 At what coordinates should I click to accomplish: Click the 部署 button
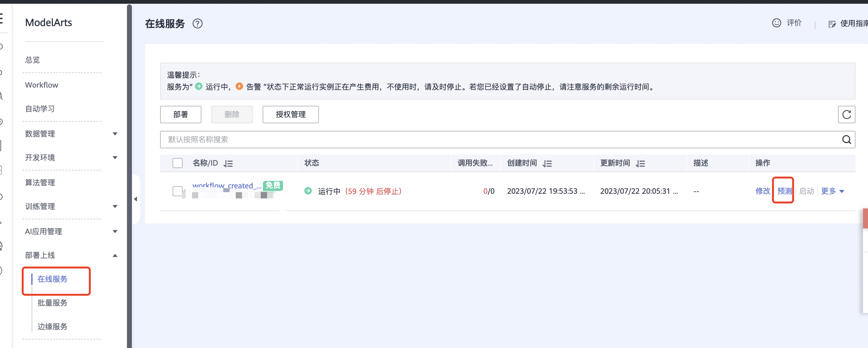coord(180,115)
